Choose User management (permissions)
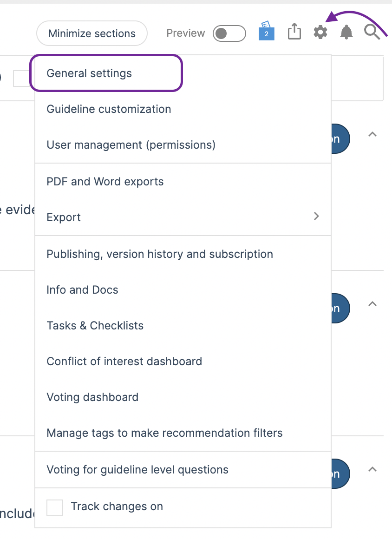The height and width of the screenshot is (539, 392). pos(131,145)
